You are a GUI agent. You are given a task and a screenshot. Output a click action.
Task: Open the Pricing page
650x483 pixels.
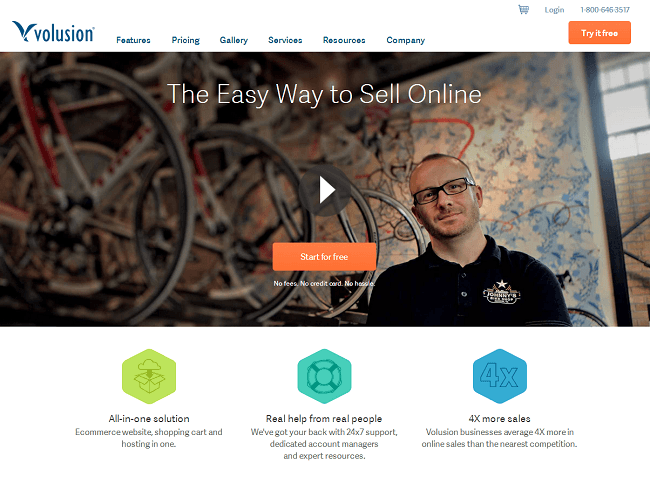pos(186,40)
